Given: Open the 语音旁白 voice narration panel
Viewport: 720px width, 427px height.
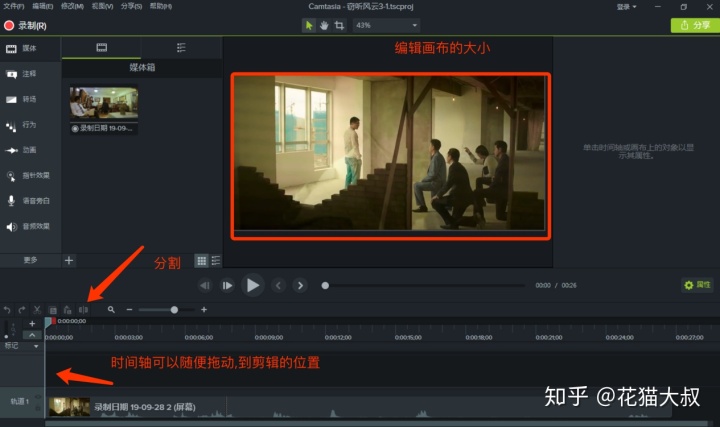Looking at the screenshot, I should click(30, 201).
